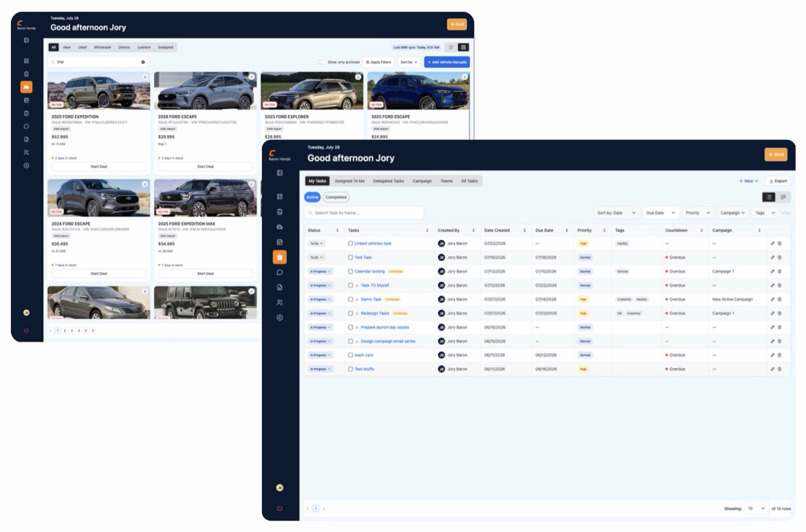Check the box for Linked vehicles task
Screen dimensions: 806x532
point(350,244)
